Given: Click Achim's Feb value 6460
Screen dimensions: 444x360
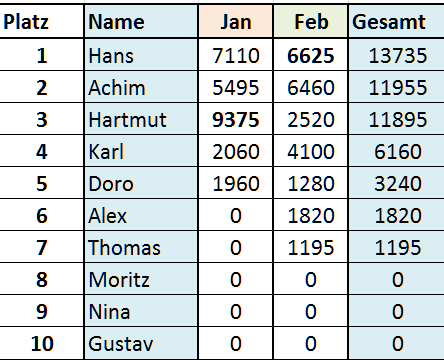Looking at the screenshot, I should 311,87.
